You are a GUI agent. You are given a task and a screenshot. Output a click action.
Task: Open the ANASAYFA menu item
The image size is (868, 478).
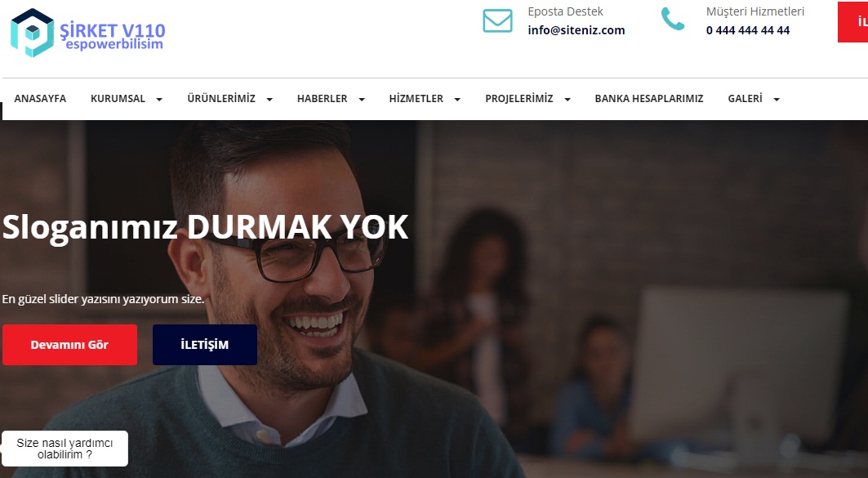coord(40,99)
